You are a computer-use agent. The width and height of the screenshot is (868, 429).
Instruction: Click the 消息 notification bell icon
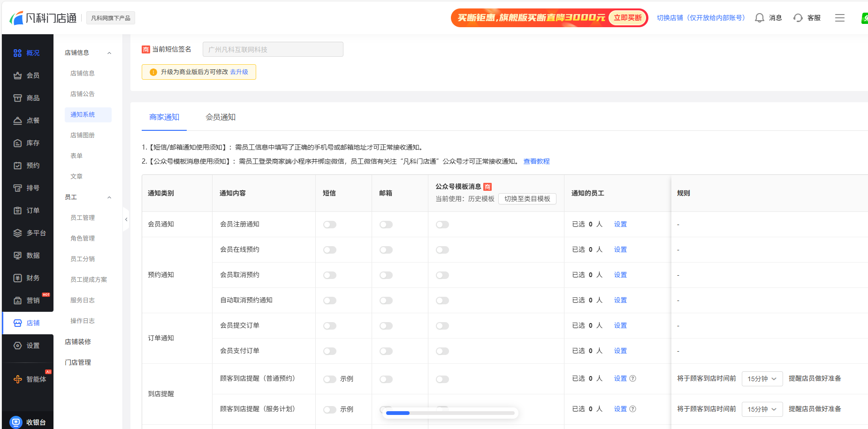759,18
